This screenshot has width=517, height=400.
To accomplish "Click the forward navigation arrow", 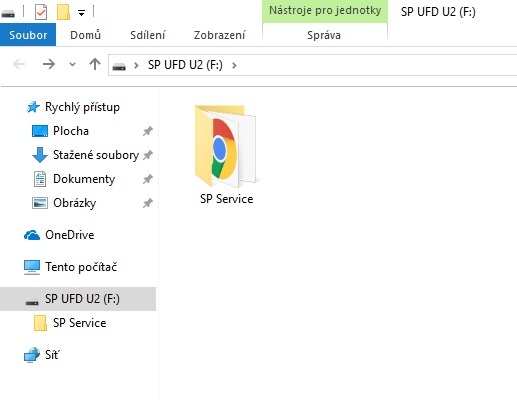I will coord(49,64).
